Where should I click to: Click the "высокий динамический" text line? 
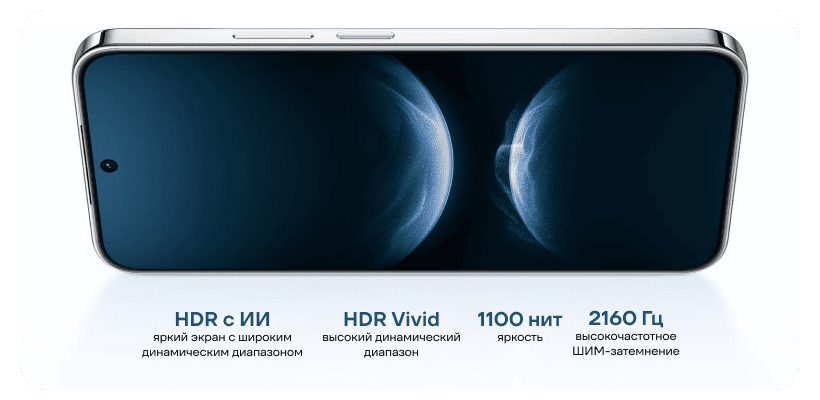coord(391,337)
